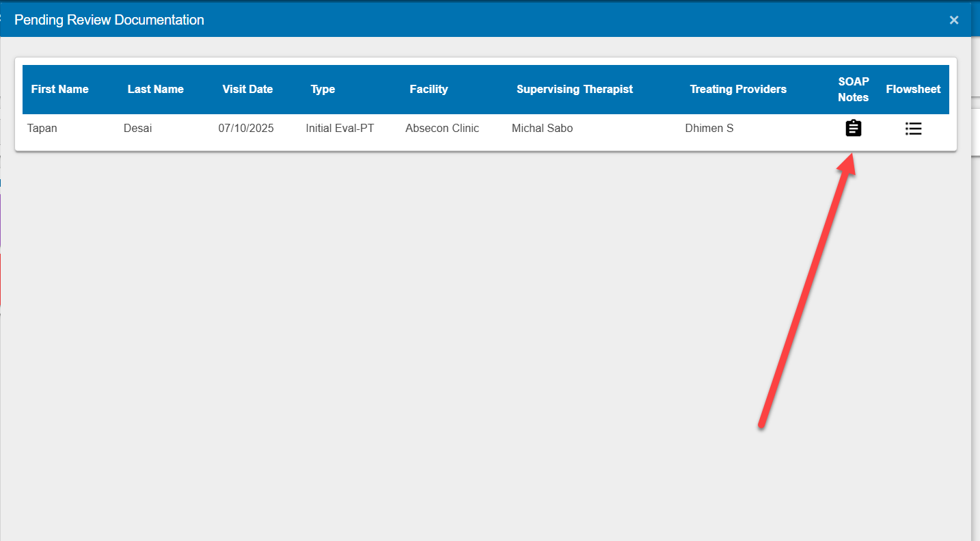
Task: Sort the table by the Visit Date column
Action: 247,89
